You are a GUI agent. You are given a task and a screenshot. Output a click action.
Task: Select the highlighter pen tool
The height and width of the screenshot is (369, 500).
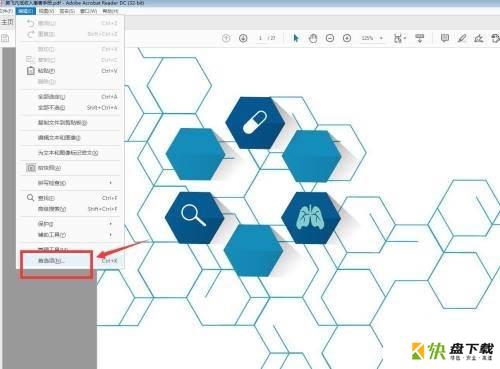pos(462,38)
